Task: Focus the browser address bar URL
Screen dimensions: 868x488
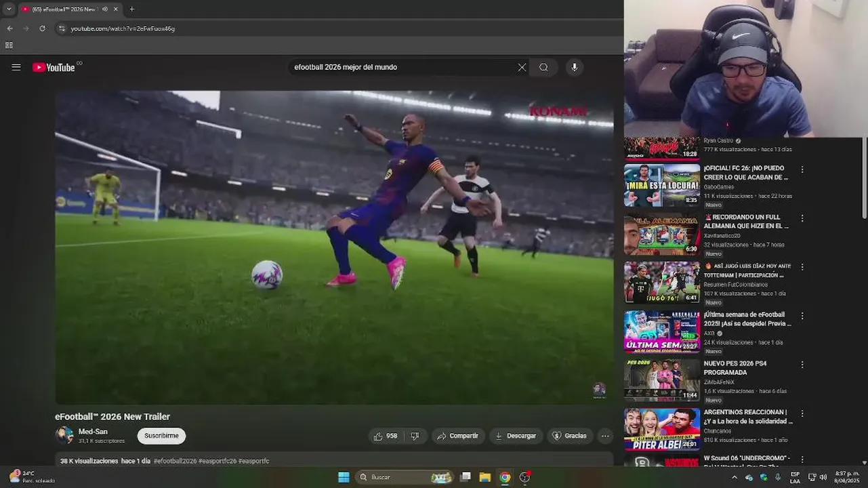Action: pyautogui.click(x=123, y=28)
